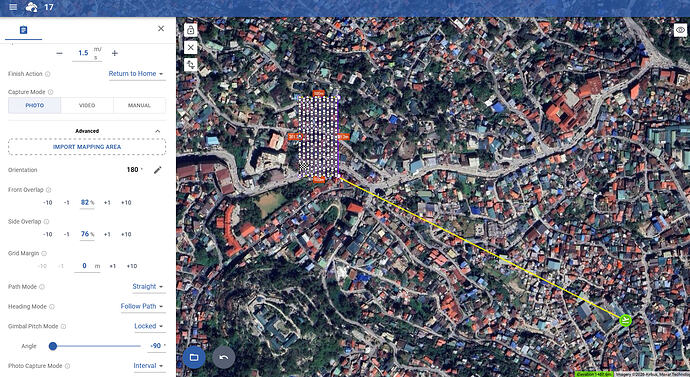
Task: Edit the gimbal angle -90 value
Action: click(156, 346)
